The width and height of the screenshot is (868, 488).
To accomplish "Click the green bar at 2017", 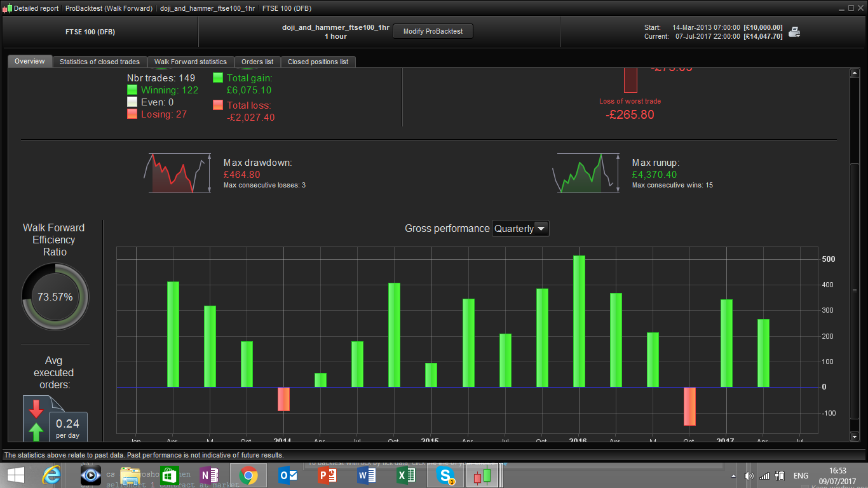I will click(x=726, y=343).
